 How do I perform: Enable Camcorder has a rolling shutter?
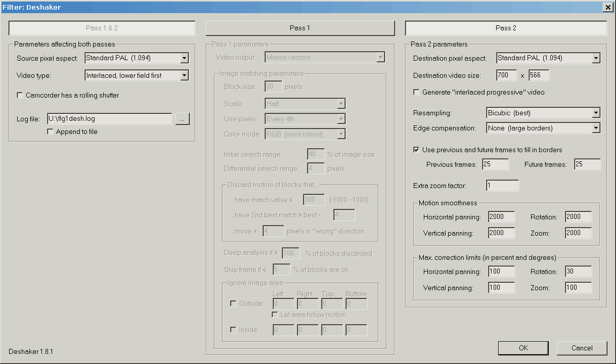tap(20, 95)
